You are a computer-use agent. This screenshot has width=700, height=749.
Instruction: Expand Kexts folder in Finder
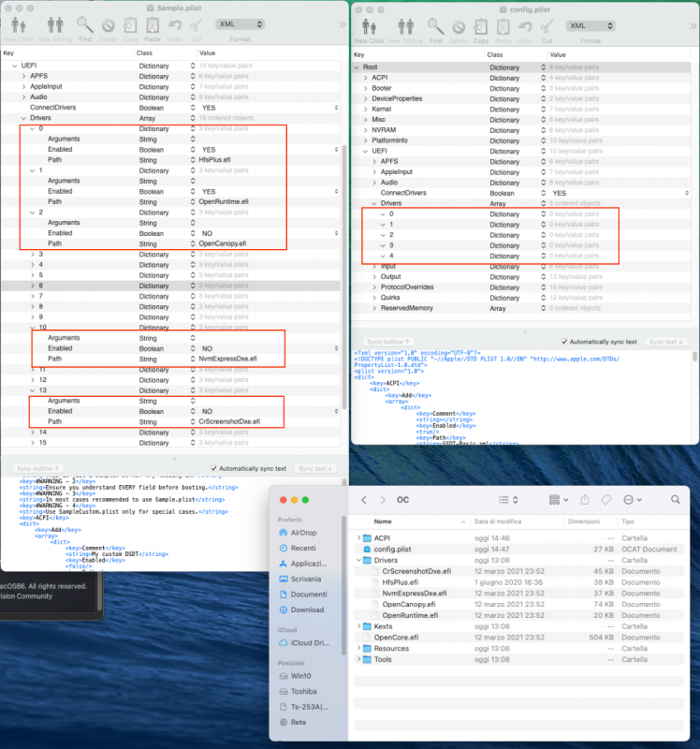pos(358,625)
